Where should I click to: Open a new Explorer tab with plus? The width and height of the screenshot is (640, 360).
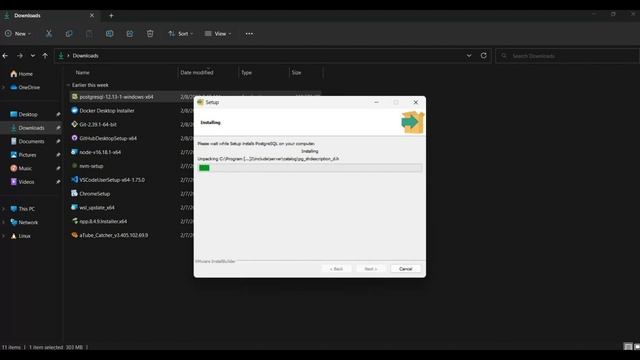111,16
